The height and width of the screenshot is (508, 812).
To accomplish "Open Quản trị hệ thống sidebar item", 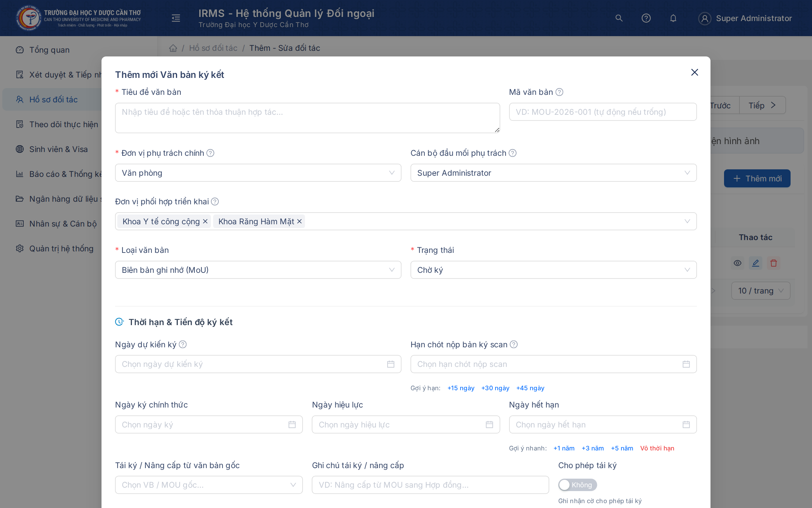I will (x=52, y=248).
